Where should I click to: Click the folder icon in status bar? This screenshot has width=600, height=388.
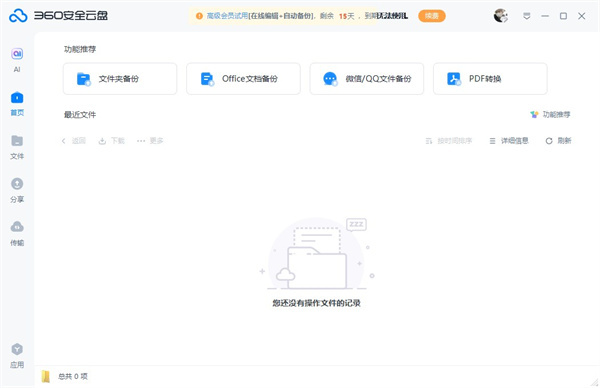[x=46, y=377]
